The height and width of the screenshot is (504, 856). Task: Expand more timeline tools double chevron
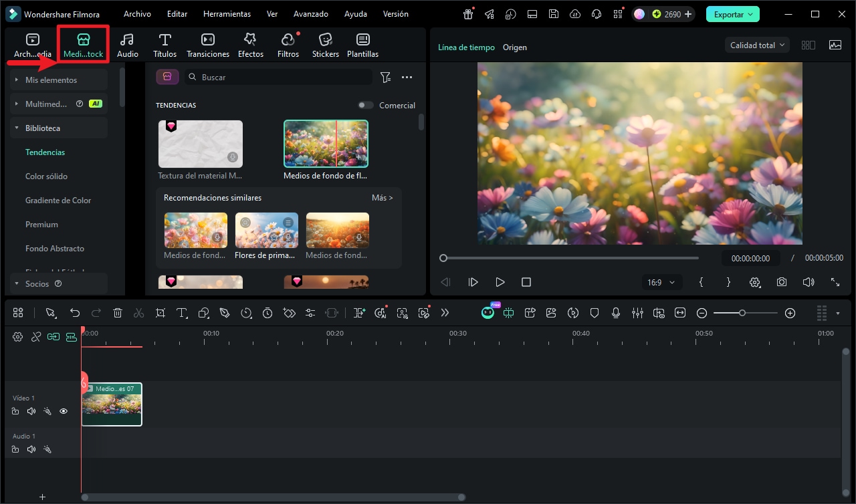tap(445, 313)
